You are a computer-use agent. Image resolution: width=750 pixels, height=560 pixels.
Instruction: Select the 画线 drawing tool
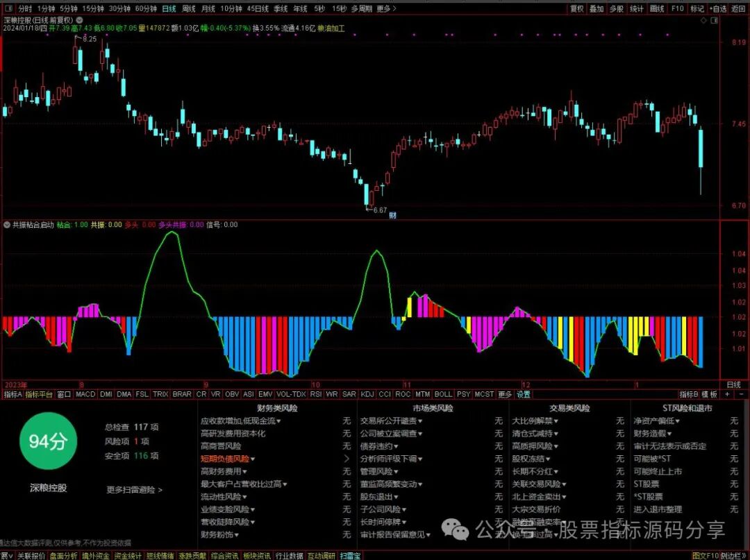coord(657,8)
